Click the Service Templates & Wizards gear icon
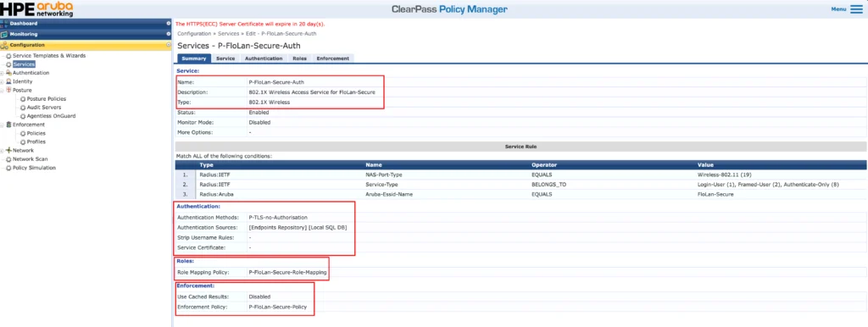868x327 pixels. coord(8,56)
